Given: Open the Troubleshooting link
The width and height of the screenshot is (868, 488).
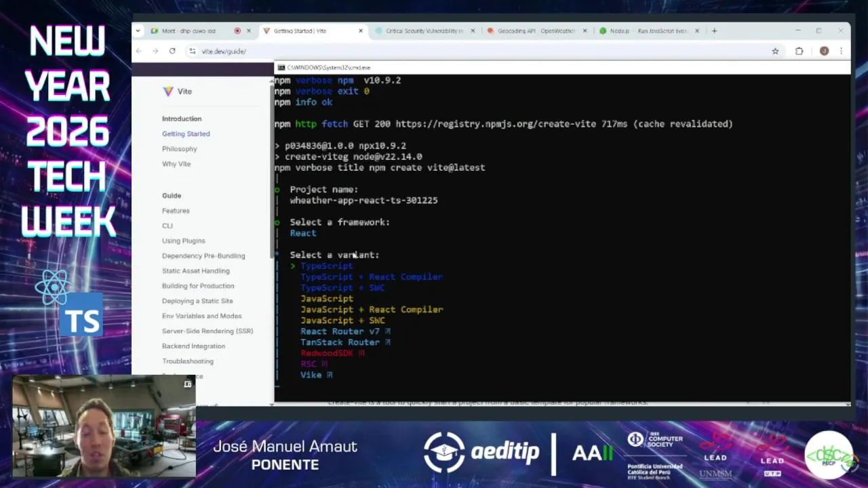Looking at the screenshot, I should coord(188,361).
